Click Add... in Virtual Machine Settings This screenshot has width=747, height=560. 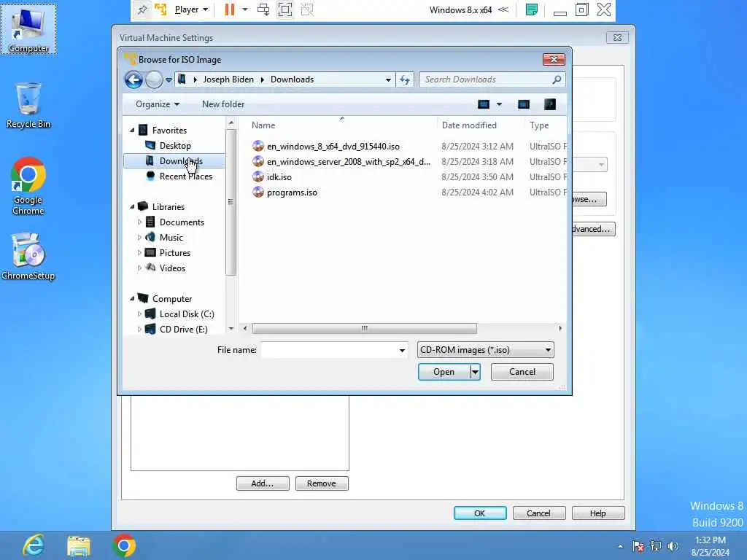(263, 483)
